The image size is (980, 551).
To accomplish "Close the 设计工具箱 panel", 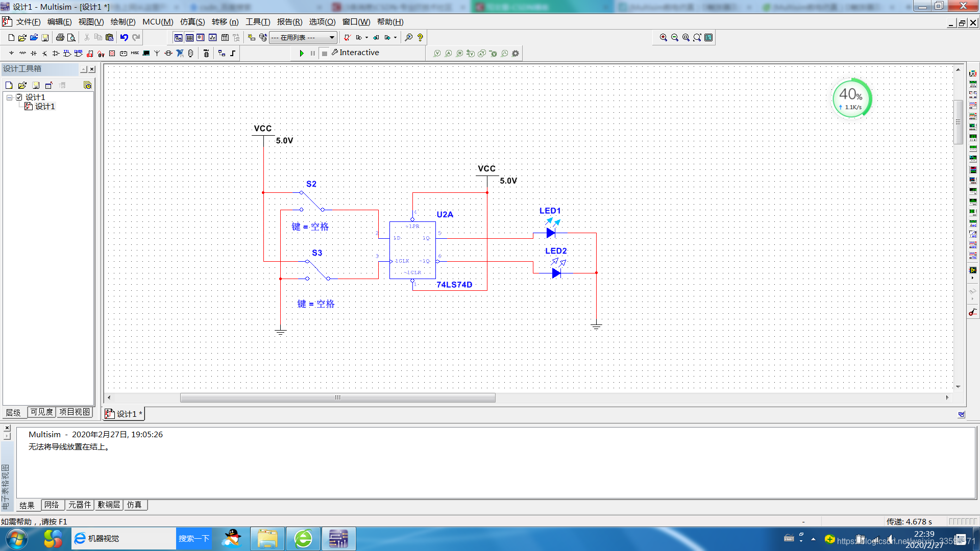I will [x=92, y=69].
